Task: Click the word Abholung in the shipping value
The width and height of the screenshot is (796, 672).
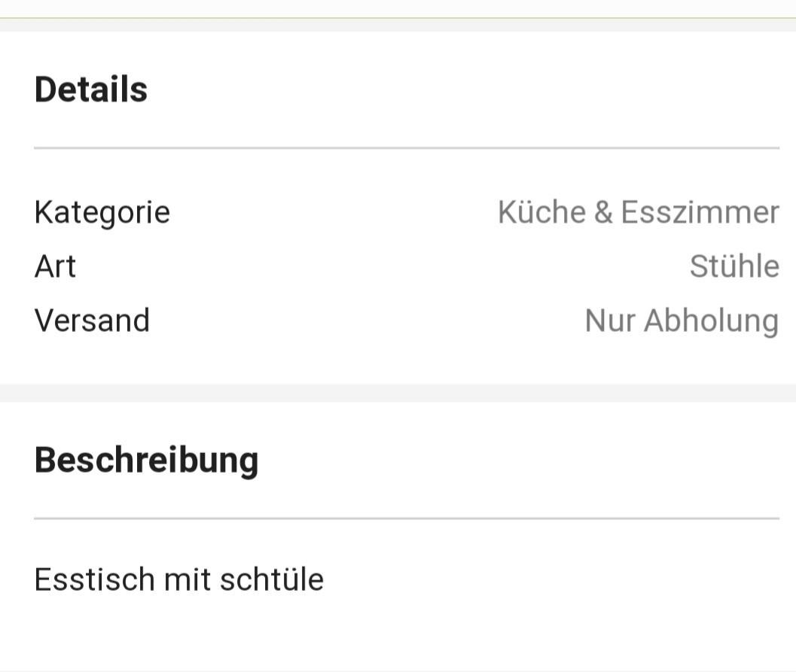Action: pyautogui.click(x=711, y=321)
